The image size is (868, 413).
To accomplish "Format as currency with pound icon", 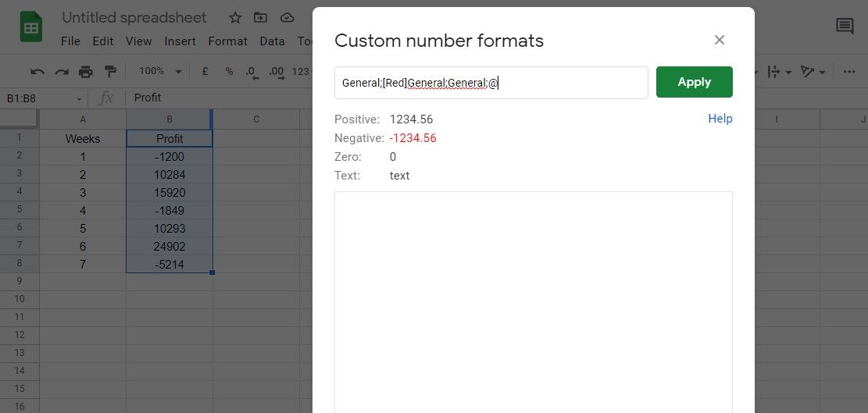I will click(x=205, y=71).
